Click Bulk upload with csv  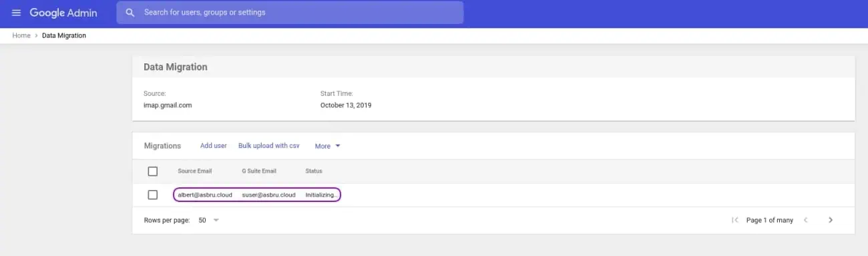click(269, 145)
